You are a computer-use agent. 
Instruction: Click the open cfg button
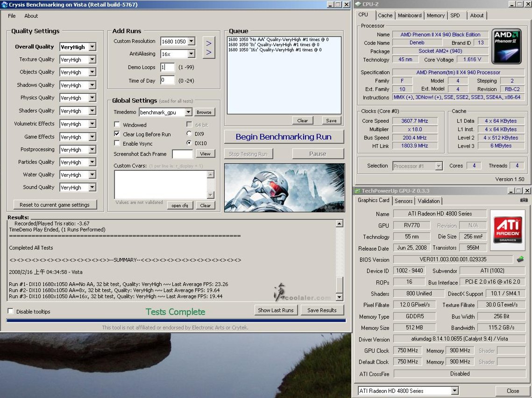(x=180, y=205)
